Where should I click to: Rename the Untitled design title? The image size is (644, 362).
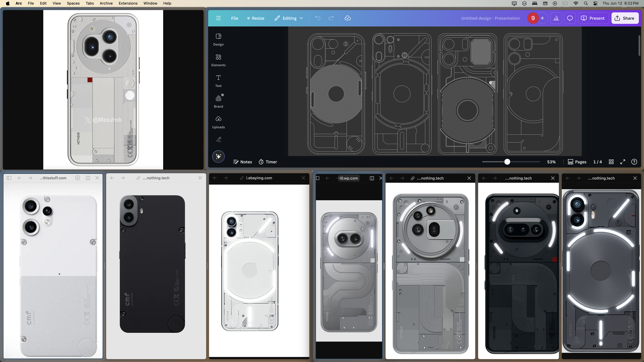[x=490, y=18]
